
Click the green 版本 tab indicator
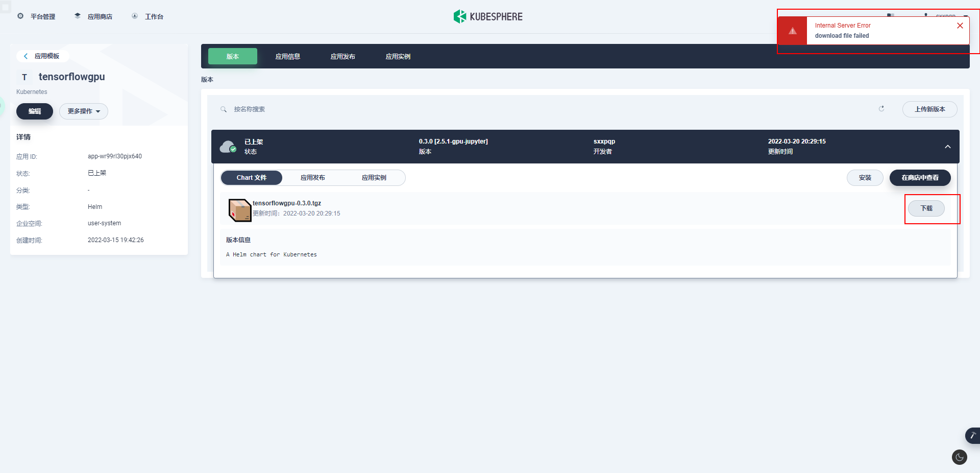point(232,56)
